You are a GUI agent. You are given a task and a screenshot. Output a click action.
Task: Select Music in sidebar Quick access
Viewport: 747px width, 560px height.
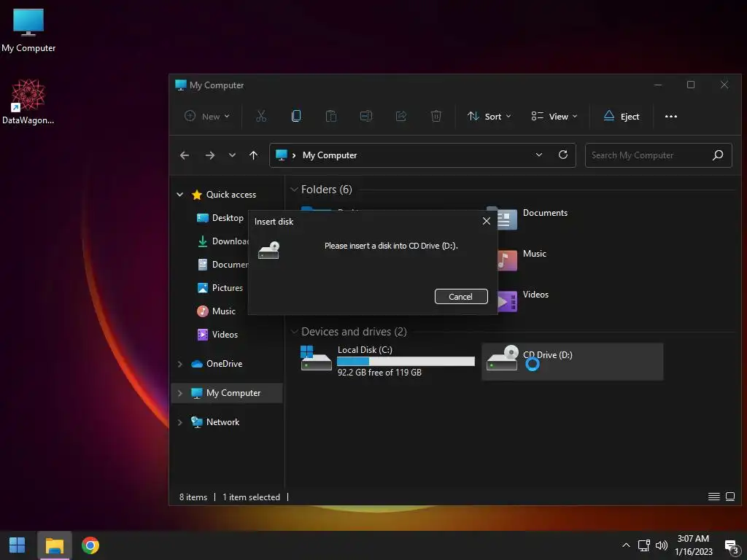216,311
